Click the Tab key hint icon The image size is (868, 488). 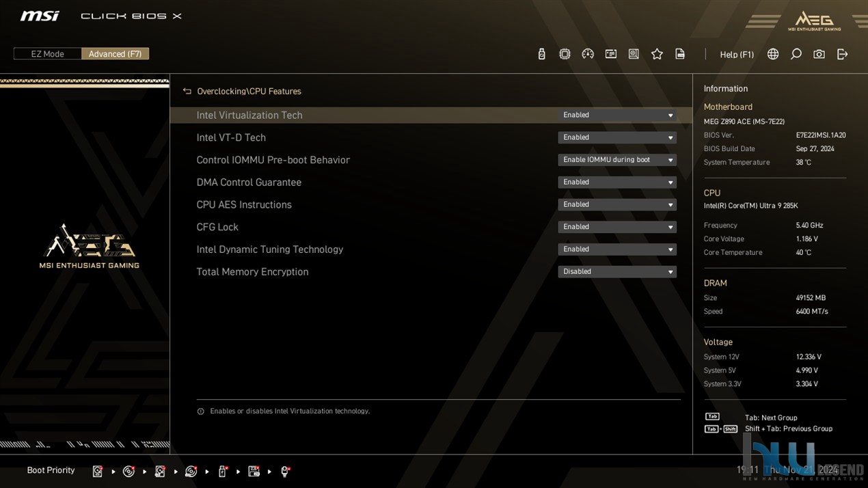click(x=712, y=416)
